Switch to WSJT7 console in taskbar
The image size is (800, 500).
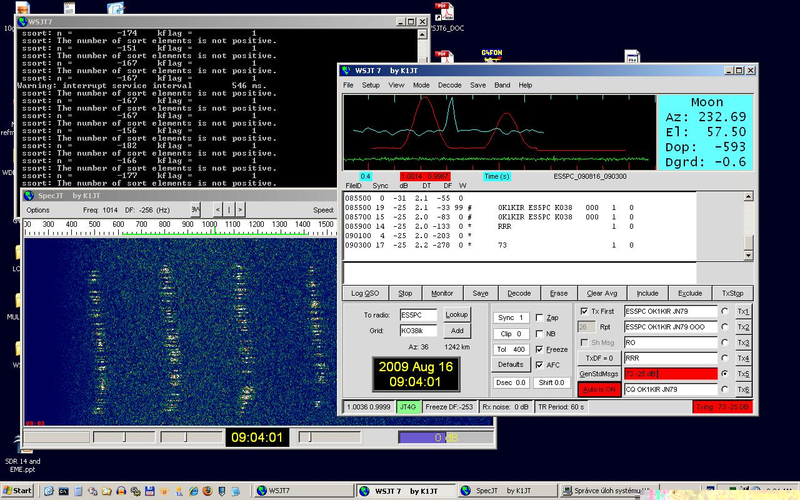point(304,491)
